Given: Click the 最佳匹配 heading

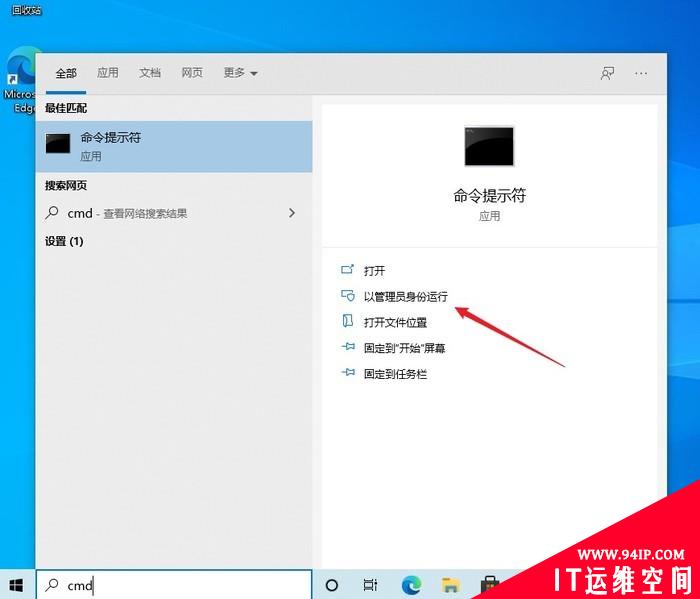Looking at the screenshot, I should tap(66, 108).
